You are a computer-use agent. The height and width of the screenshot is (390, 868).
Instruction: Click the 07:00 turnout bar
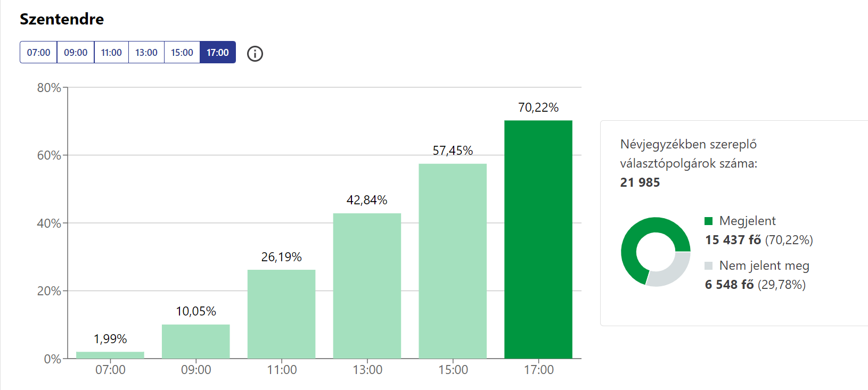tap(110, 355)
